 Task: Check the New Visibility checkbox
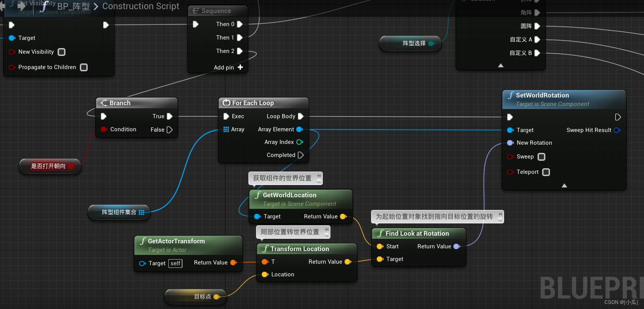(61, 52)
